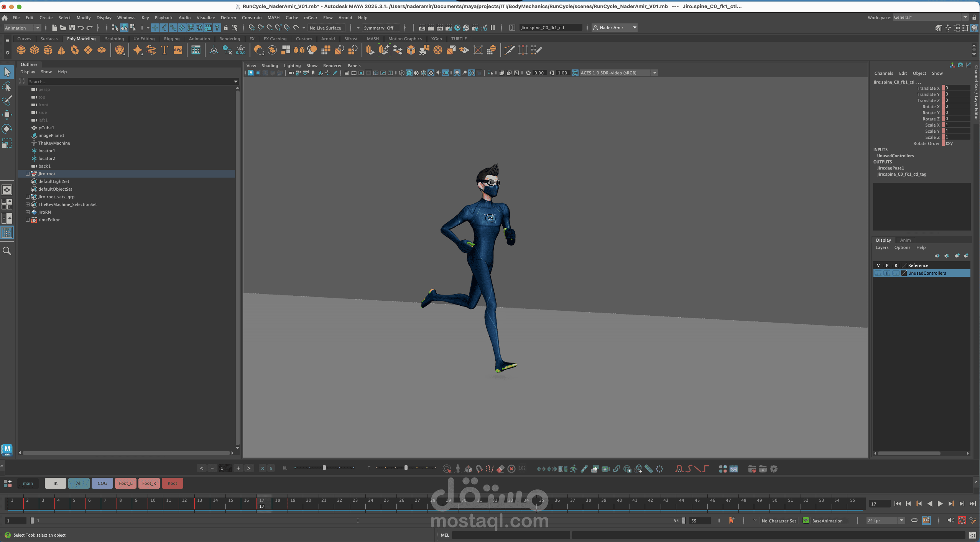The image size is (980, 542).
Task: Toggle playback loop mode button
Action: pos(914,521)
